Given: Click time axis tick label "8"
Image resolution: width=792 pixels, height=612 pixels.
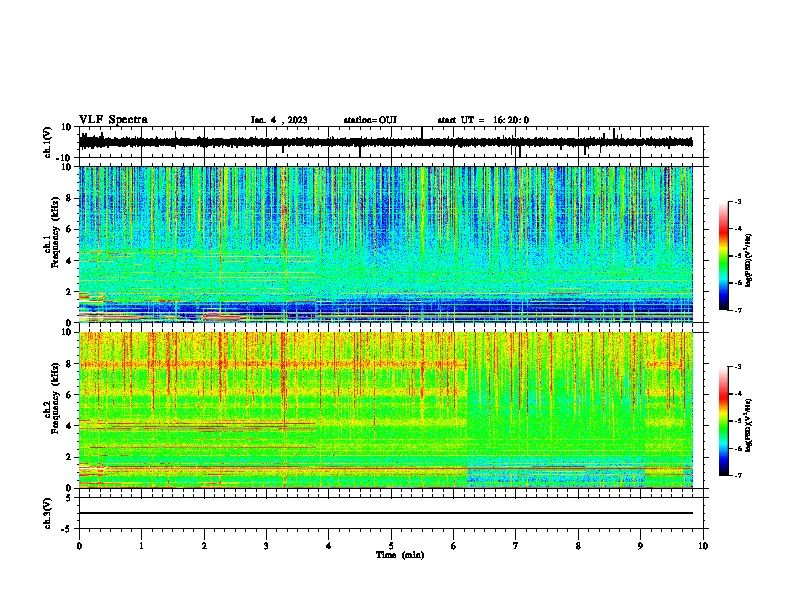Looking at the screenshot, I should pyautogui.click(x=578, y=546).
